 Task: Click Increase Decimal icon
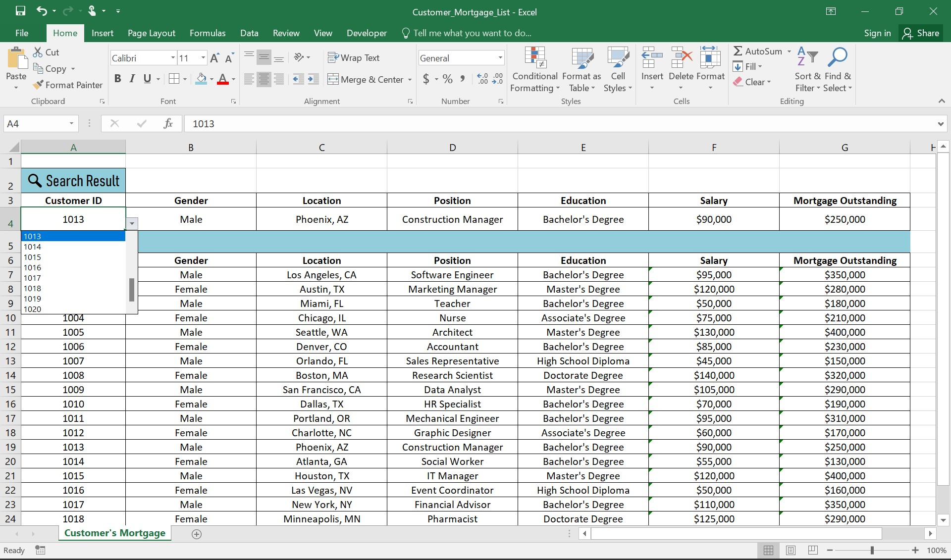tap(482, 79)
